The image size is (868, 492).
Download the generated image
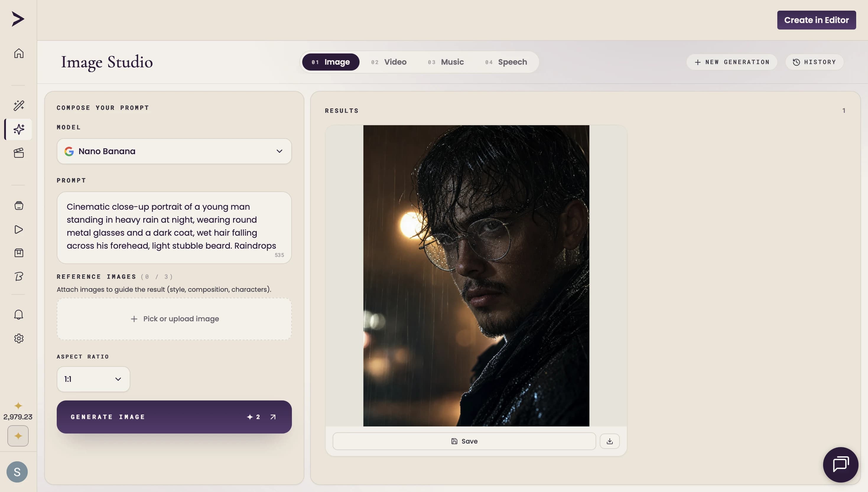(x=609, y=441)
